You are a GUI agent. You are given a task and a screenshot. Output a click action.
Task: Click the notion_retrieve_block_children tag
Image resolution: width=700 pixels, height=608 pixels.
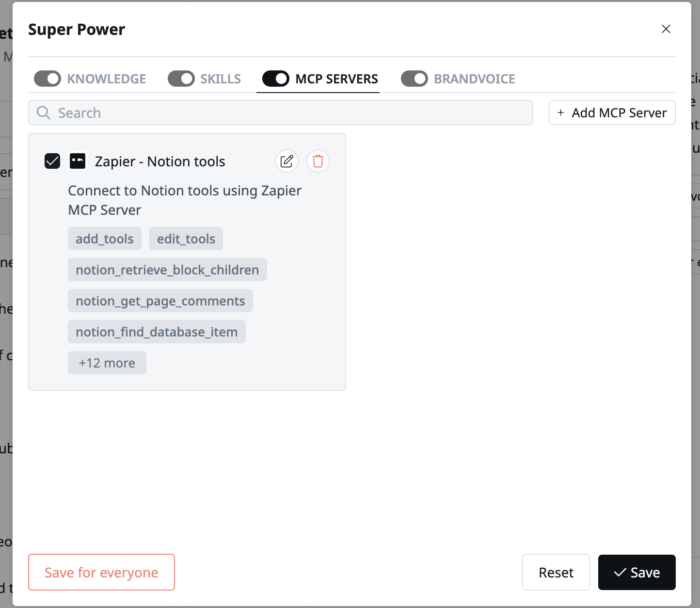[x=167, y=270]
